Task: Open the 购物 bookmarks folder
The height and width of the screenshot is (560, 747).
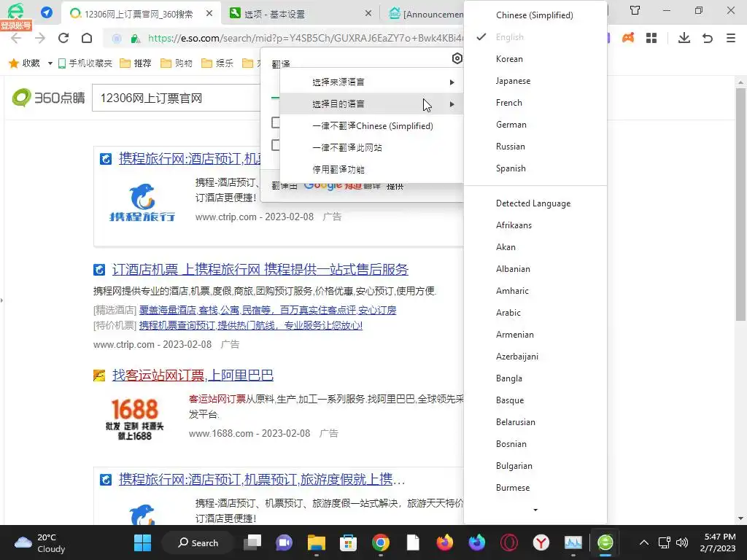Action: pos(177,63)
